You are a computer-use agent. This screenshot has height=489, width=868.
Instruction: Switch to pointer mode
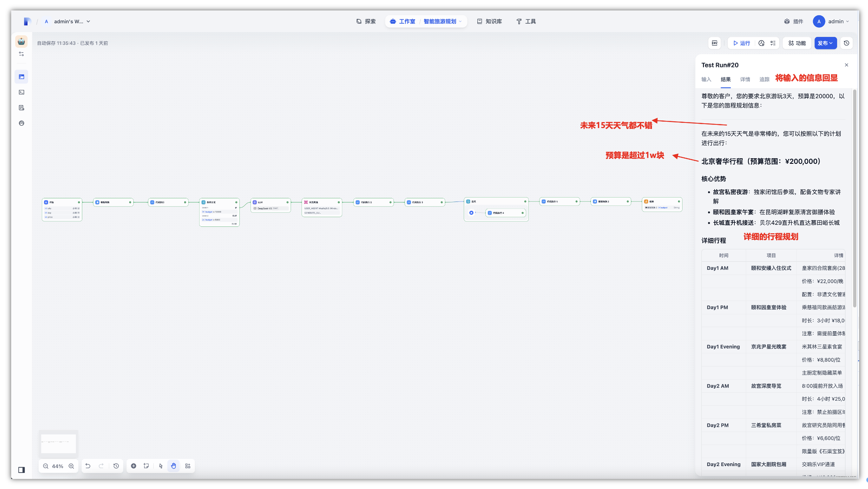[x=161, y=466]
